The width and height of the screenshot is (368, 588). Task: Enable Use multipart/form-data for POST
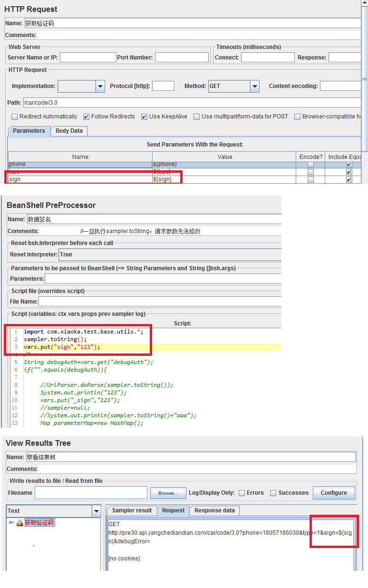click(196, 117)
